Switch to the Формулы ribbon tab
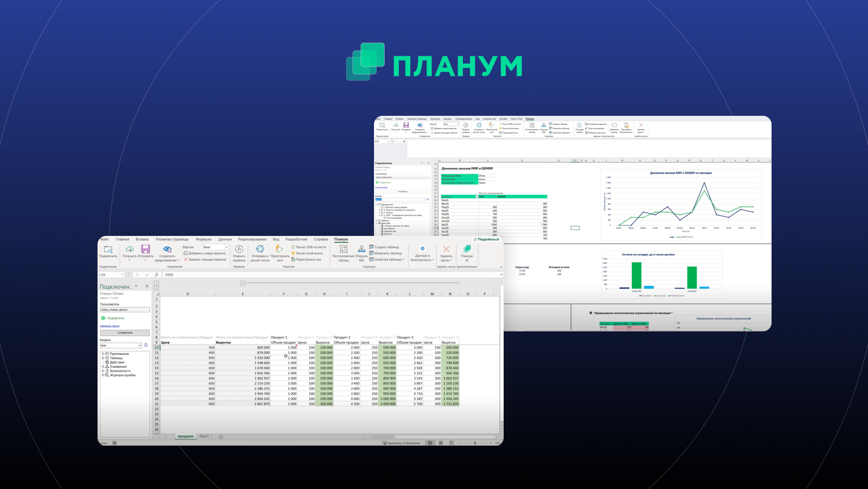This screenshot has height=489, width=868. [x=204, y=240]
